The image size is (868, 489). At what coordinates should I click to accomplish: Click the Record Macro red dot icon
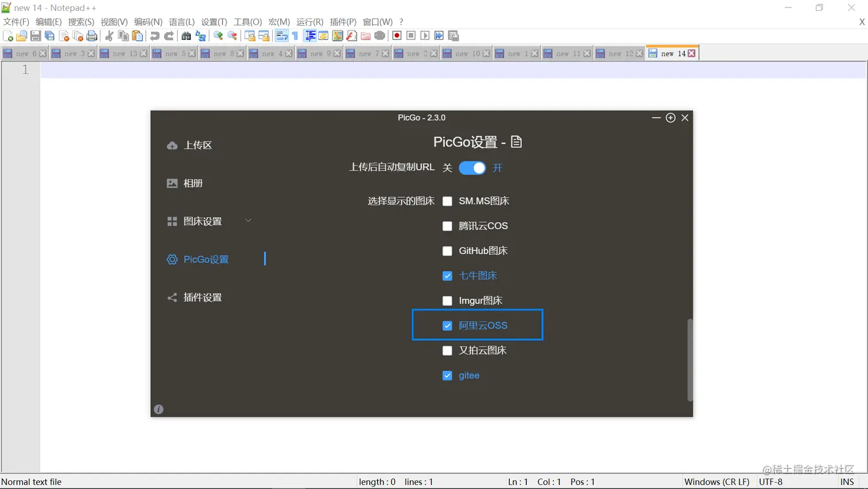pos(397,36)
